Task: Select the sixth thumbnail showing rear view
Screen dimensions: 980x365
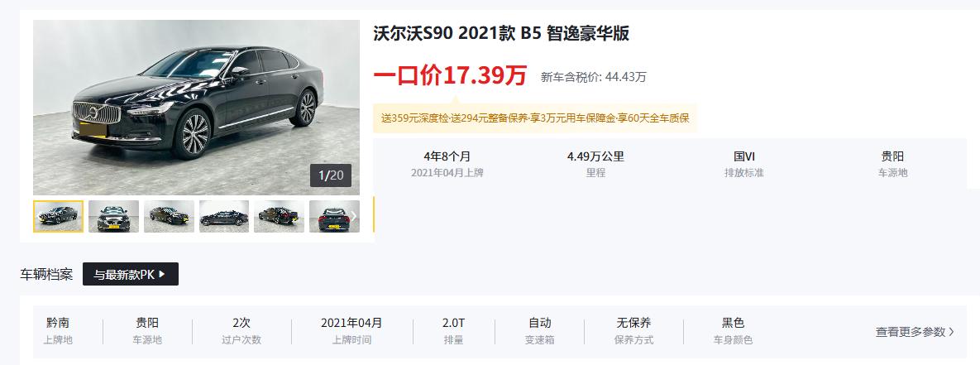Action: click(x=334, y=216)
